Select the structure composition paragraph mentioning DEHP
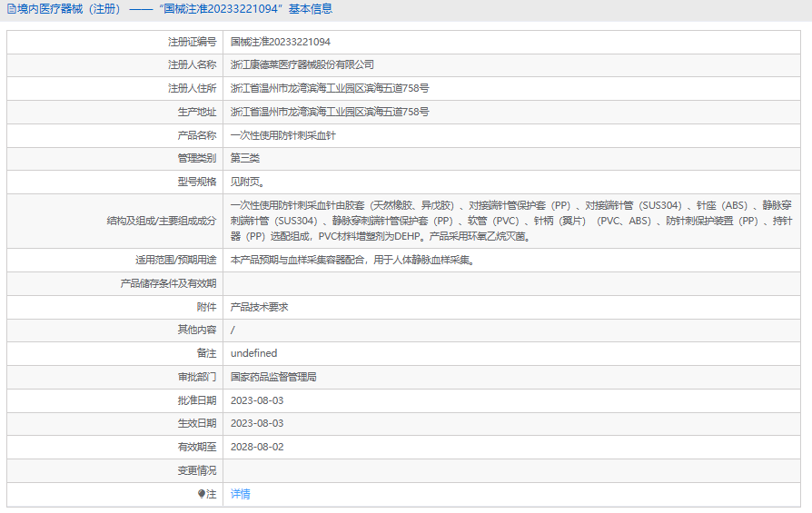 (x=511, y=221)
